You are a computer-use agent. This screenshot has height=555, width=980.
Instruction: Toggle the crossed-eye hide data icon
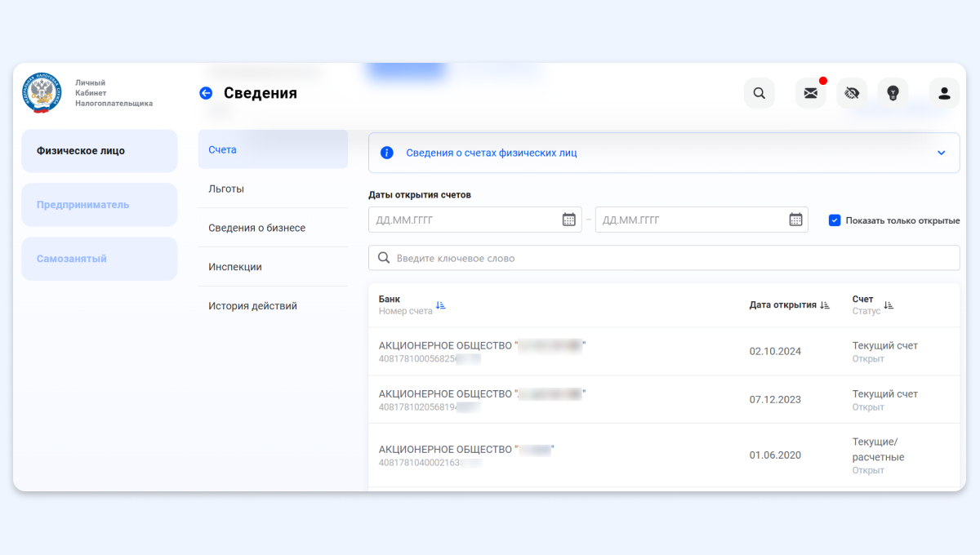point(852,93)
